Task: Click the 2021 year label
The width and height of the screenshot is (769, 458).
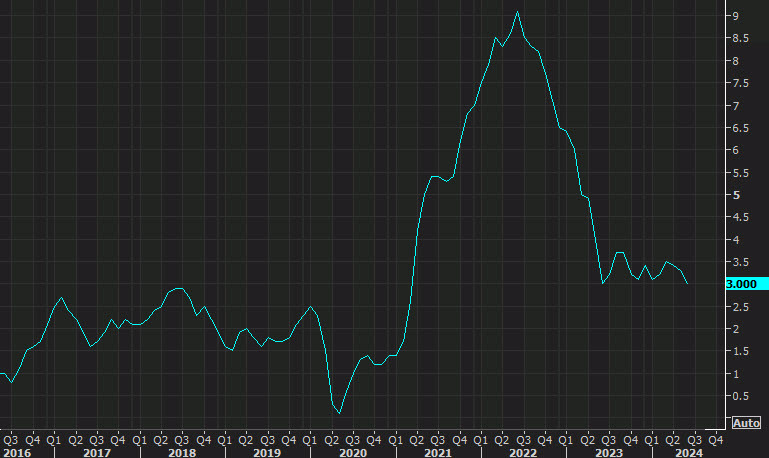Action: click(437, 452)
